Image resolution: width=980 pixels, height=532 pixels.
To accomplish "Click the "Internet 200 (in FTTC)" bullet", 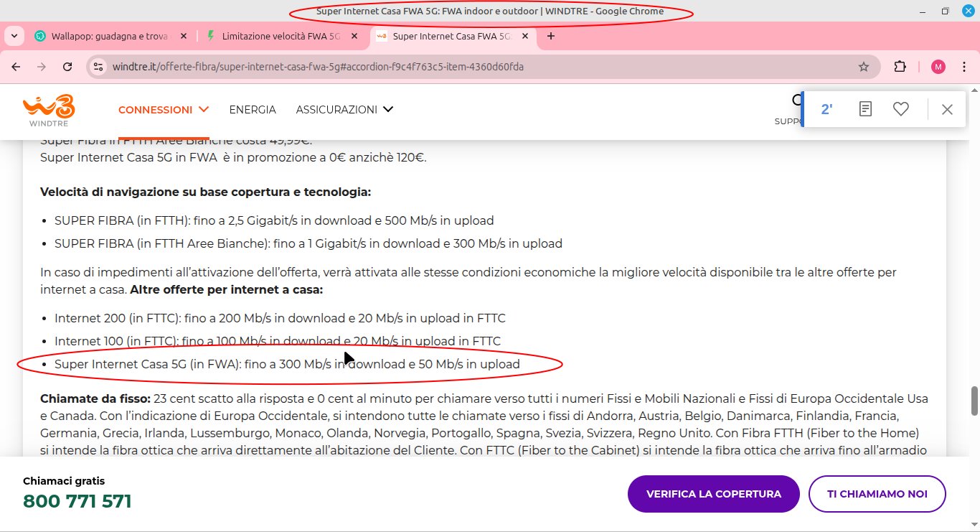I will (280, 318).
